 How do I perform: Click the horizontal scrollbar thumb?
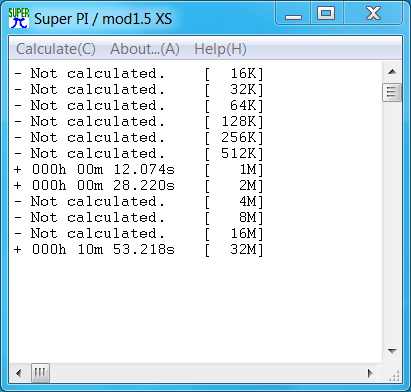click(x=40, y=373)
